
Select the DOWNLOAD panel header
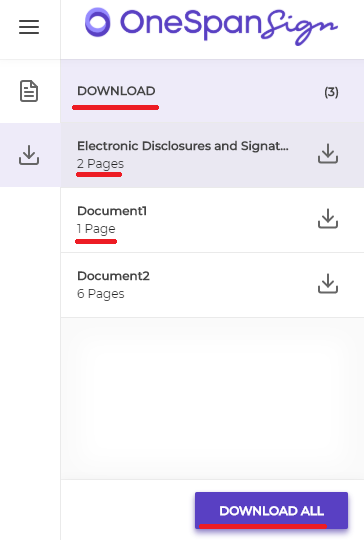point(212,91)
